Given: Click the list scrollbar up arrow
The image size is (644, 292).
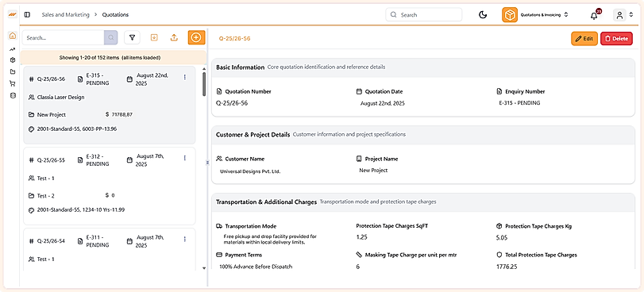Looking at the screenshot, I should coord(204,69).
